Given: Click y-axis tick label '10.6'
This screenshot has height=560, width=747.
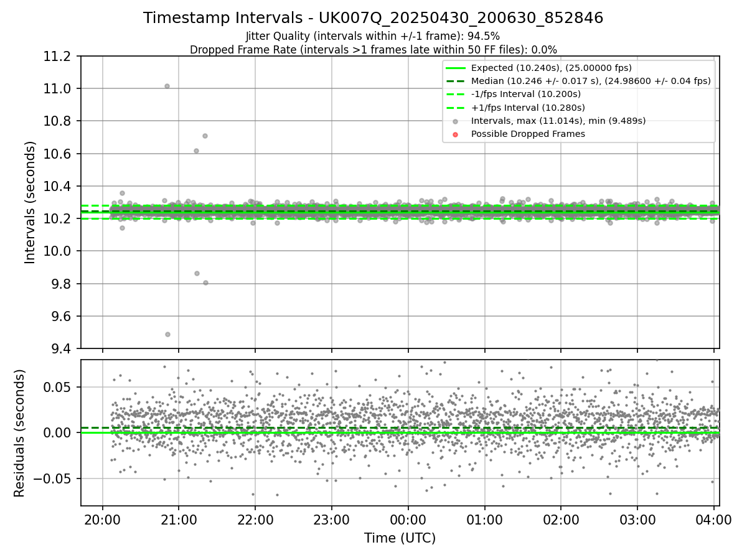Looking at the screenshot, I should (x=59, y=154).
